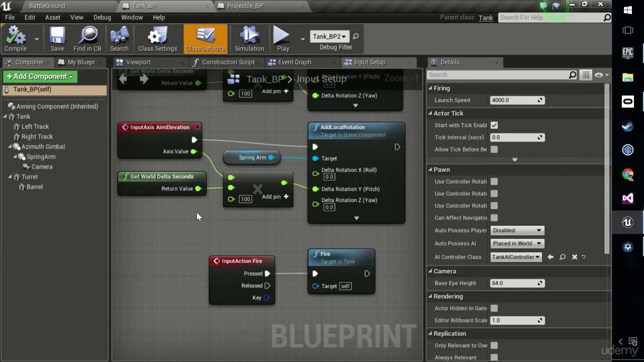The image size is (644, 362).
Task: Collapse the Pawn section header
Action: [430, 170]
